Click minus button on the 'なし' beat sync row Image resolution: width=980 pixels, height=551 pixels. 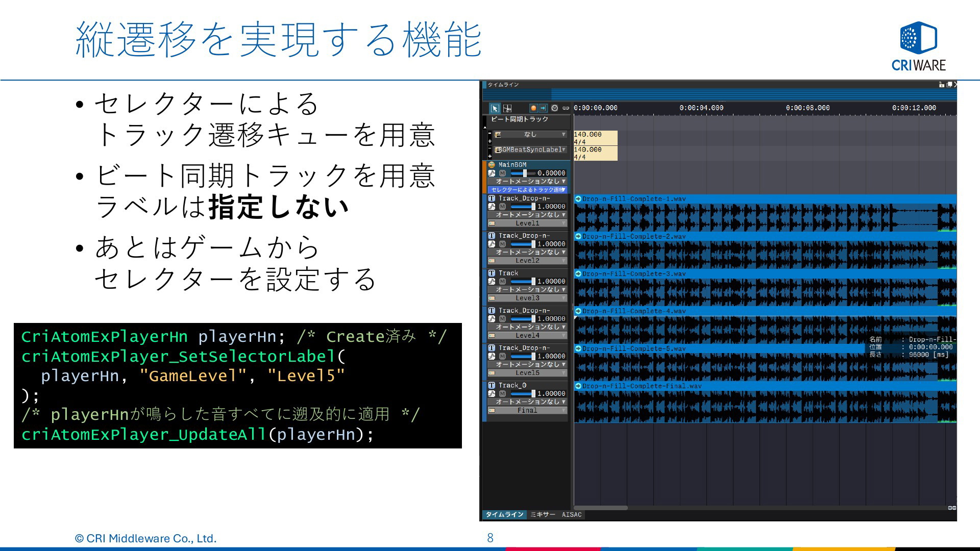(x=490, y=134)
